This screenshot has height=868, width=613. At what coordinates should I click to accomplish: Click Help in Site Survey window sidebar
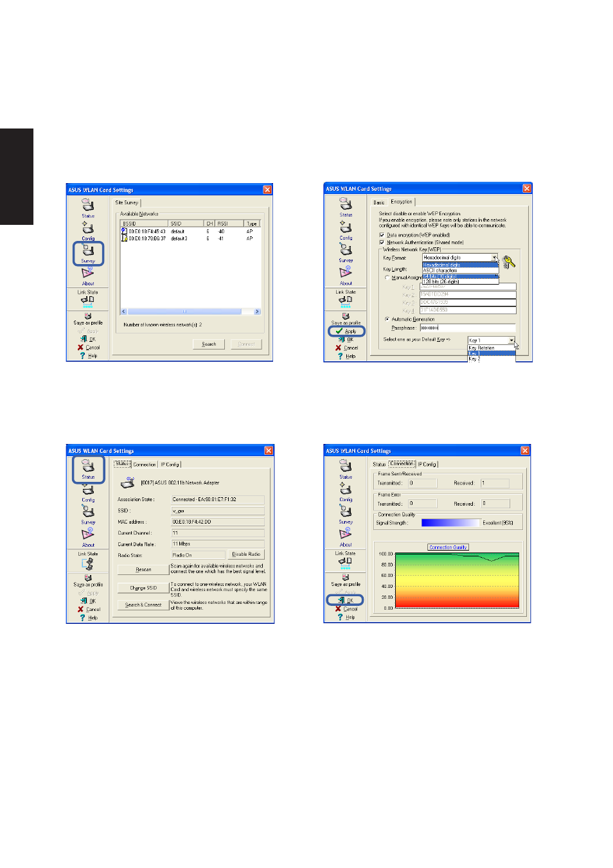click(x=89, y=355)
